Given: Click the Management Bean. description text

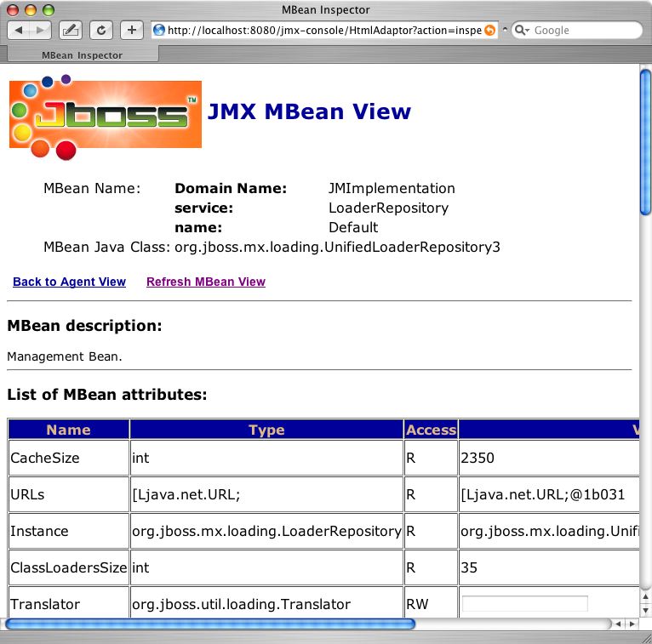Looking at the screenshot, I should [65, 356].
